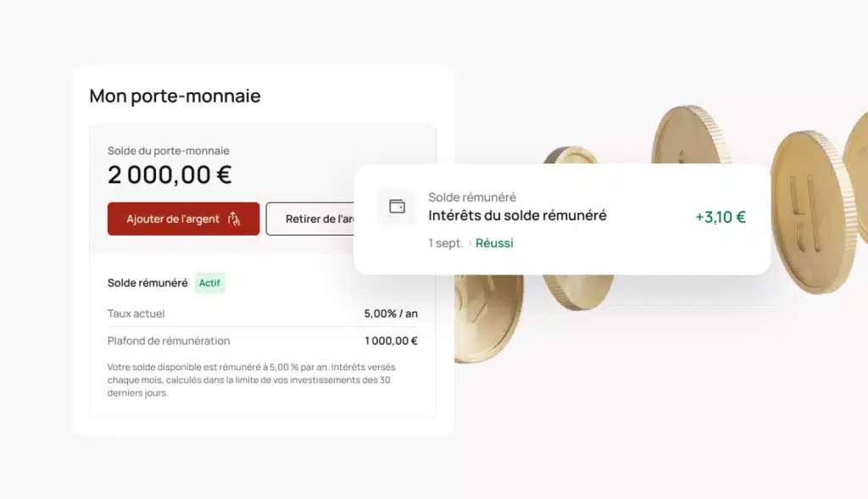
Task: Expand the Taux actuel row
Action: (x=135, y=313)
